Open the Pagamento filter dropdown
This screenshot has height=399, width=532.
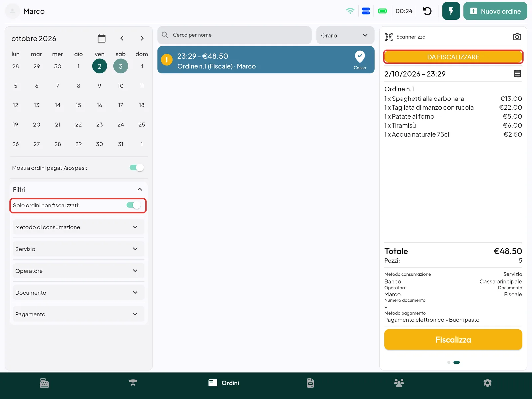78,314
